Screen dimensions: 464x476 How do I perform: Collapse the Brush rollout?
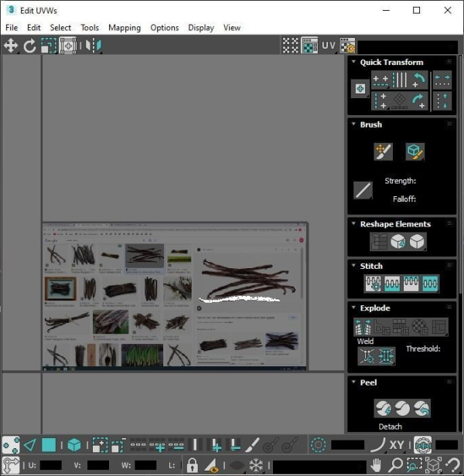point(353,124)
